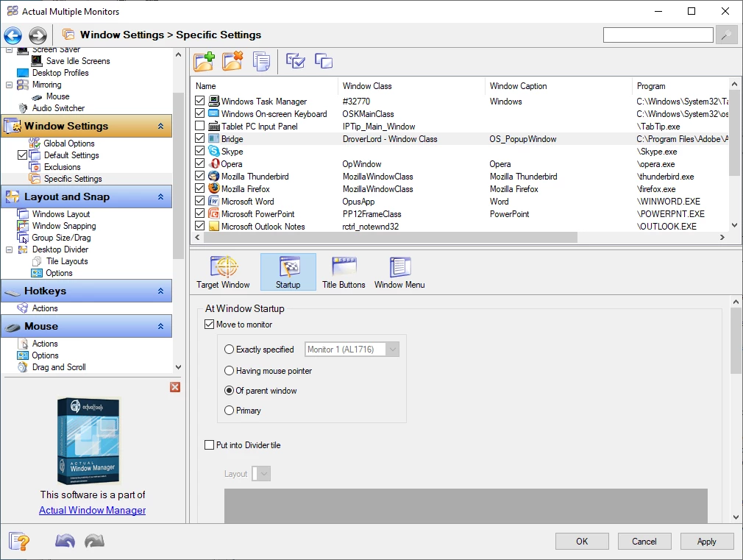Select Windows Task Manager icon in list
This screenshot has height=560, width=743.
click(x=214, y=101)
